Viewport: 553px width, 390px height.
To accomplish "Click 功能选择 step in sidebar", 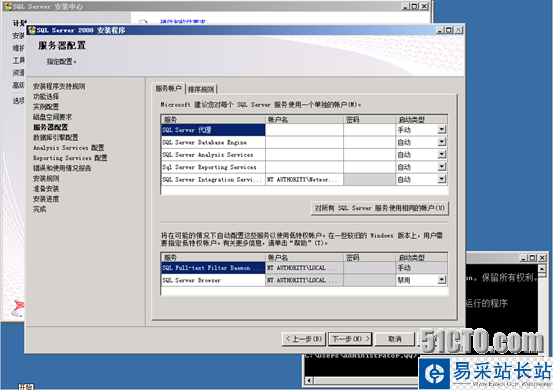I will (46, 96).
